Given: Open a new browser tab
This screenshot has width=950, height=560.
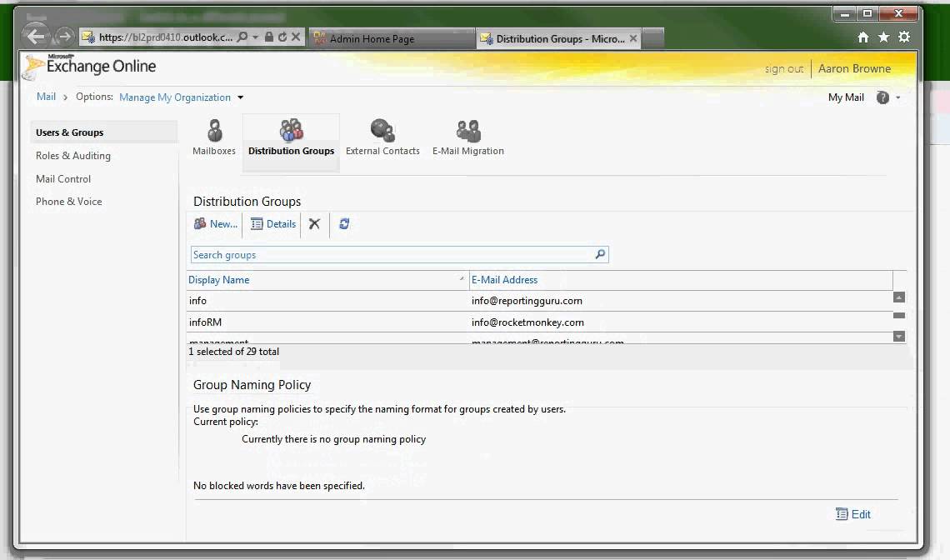Looking at the screenshot, I should coord(652,38).
